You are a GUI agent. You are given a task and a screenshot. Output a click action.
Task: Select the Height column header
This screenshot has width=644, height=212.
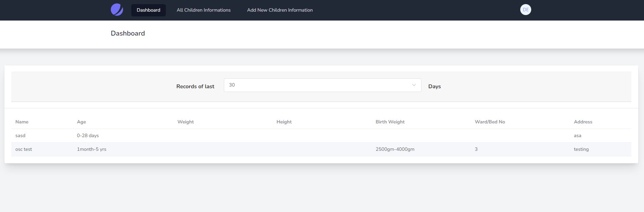(284, 122)
